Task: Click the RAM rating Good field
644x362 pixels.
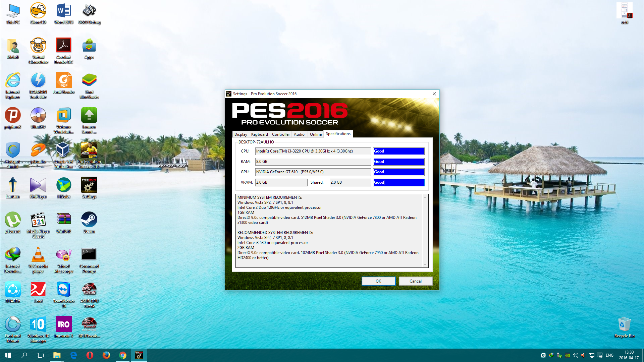Action: tap(398, 162)
